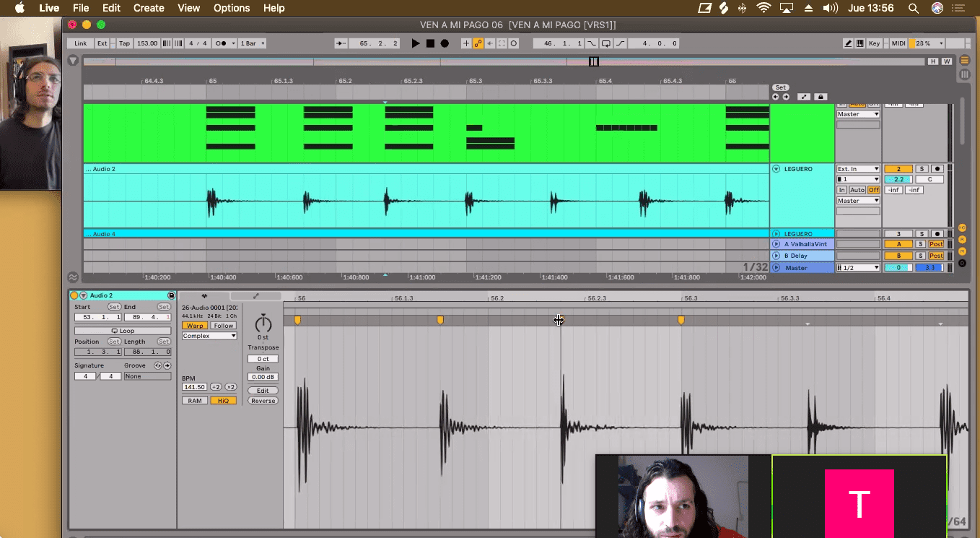Click the Tap tempo button

[125, 43]
